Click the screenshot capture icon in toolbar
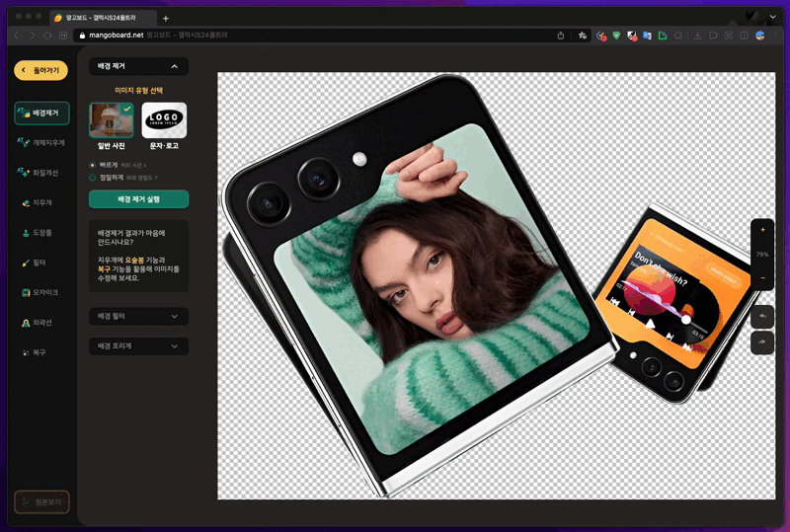790x532 pixels. [x=729, y=36]
